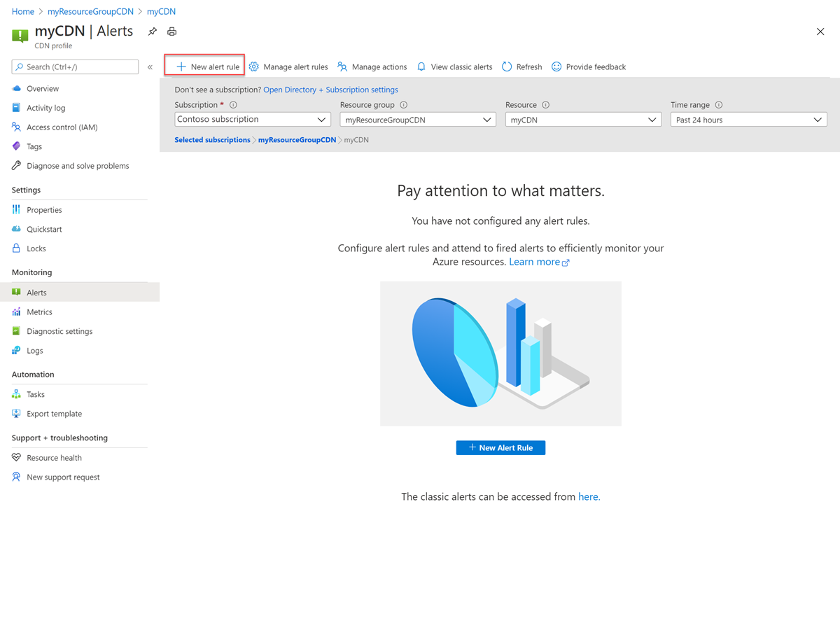Screen dimensions: 840x635
Task: Click the Diagnostic settings green icon
Action: point(17,331)
